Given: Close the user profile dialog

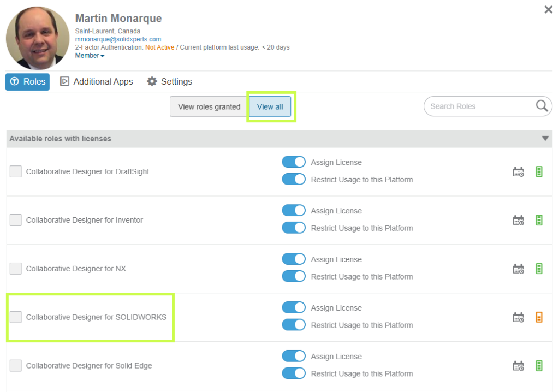Looking at the screenshot, I should point(548,10).
